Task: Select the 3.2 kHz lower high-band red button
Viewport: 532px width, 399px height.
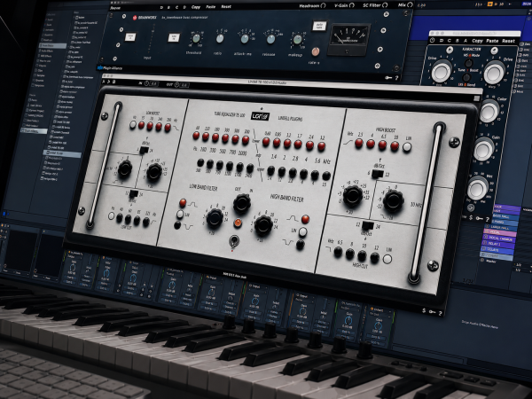Action: [x=322, y=146]
